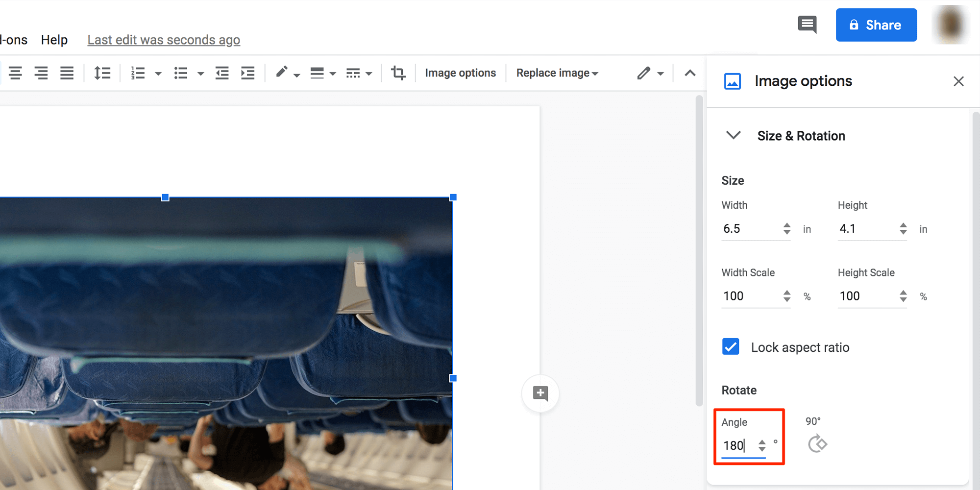
Task: Click the Image options toolbar item
Action: point(460,73)
